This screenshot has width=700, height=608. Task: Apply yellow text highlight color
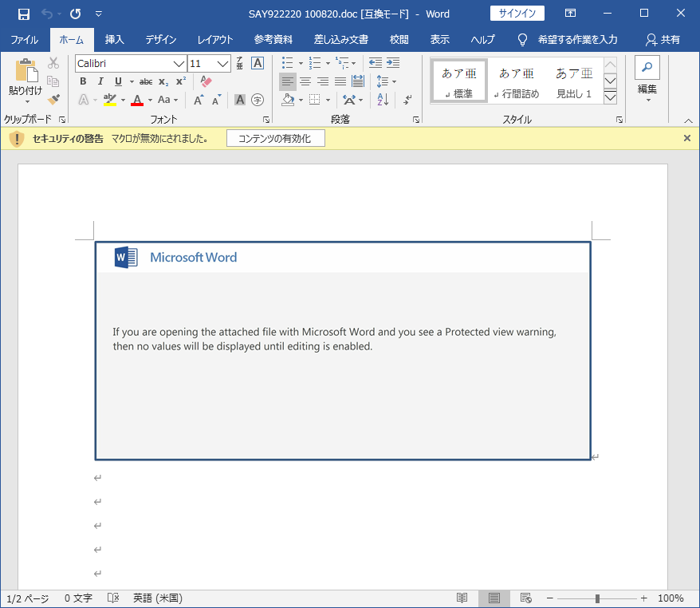(x=110, y=100)
